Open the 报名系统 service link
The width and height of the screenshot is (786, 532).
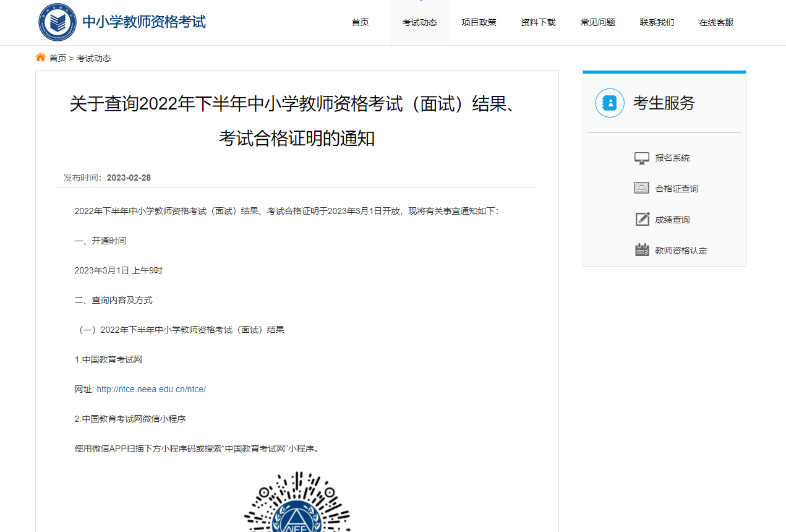click(672, 158)
